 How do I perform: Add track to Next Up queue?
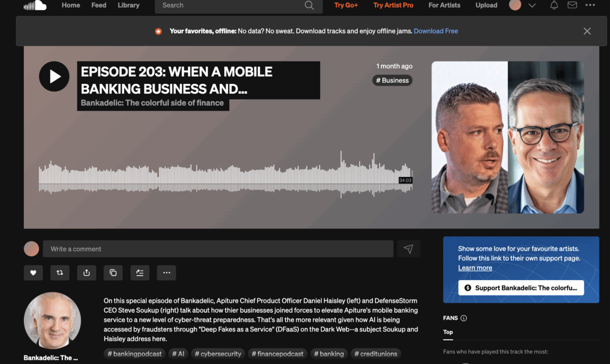click(x=140, y=273)
